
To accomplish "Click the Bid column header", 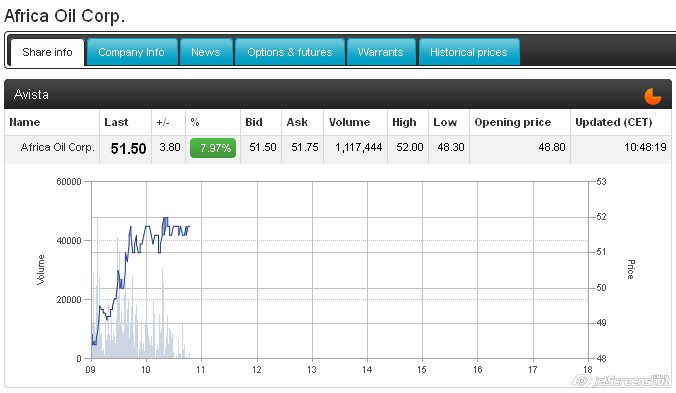I will pos(254,122).
